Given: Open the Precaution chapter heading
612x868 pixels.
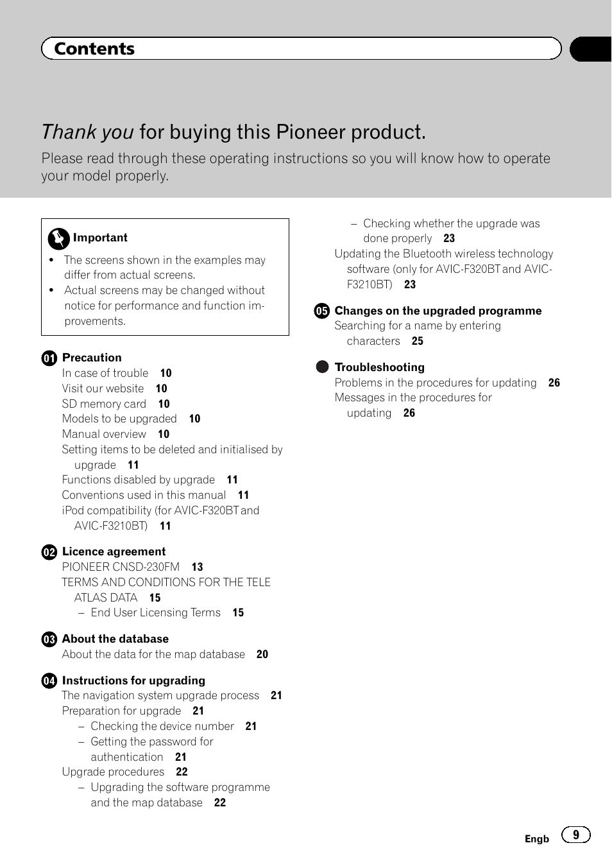Looking at the screenshot, I should coord(92,358).
